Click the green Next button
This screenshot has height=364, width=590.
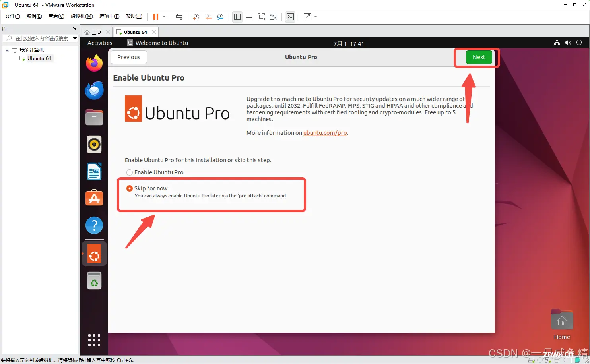479,57
